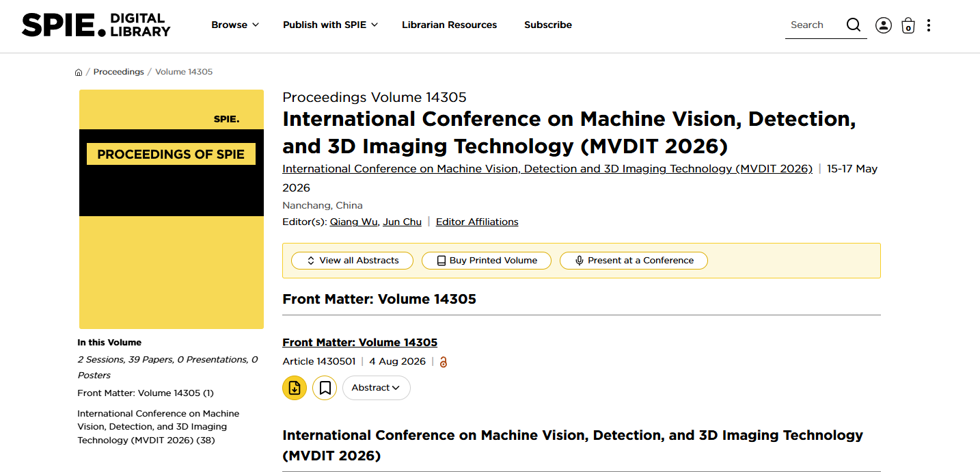Open the three-dot more options menu
Viewport: 980px width, 472px height.
[x=928, y=25]
